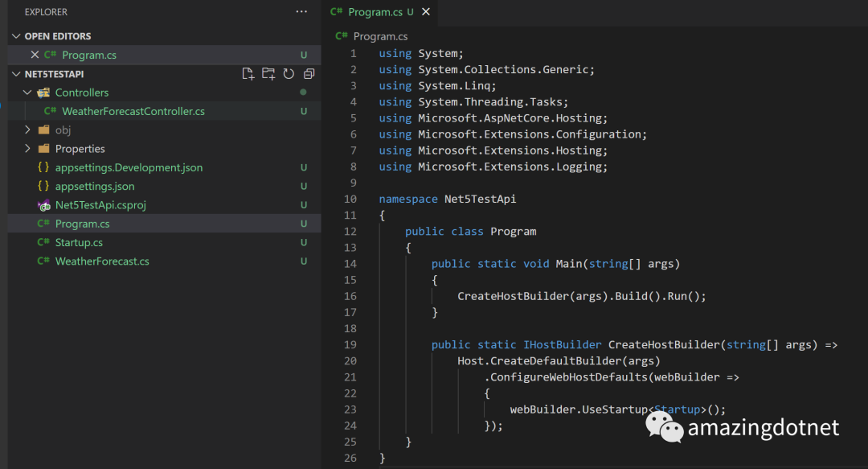Screen dimensions: 868x469
Task: Open appsettings.json file
Action: (95, 187)
